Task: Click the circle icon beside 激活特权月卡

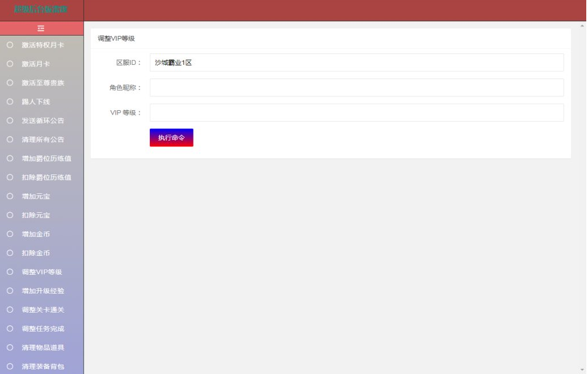Action: [x=9, y=45]
